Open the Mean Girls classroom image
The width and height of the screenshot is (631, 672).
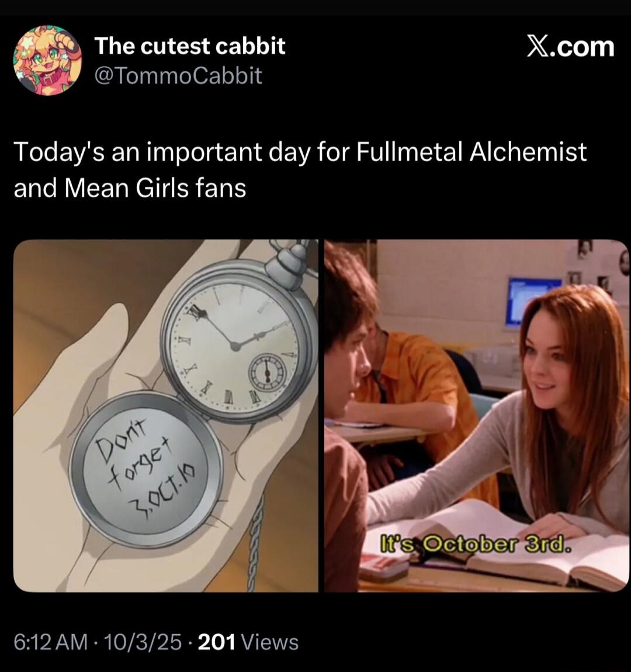pyautogui.click(x=477, y=416)
